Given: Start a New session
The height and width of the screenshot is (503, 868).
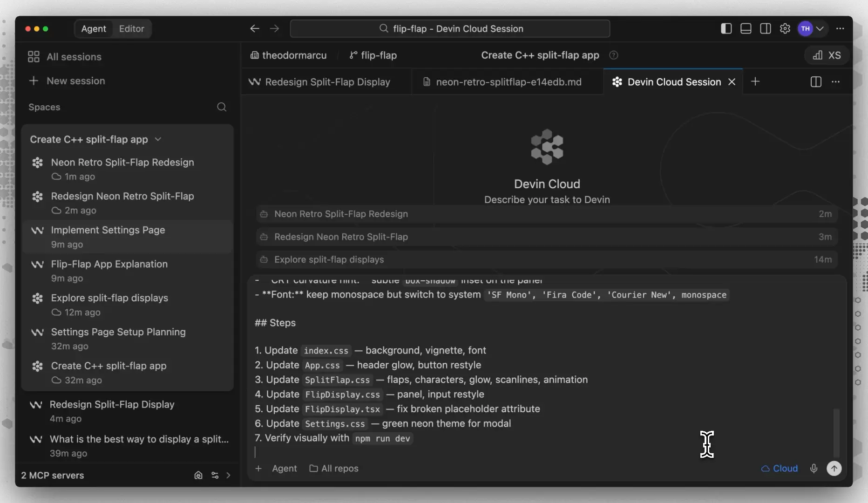Looking at the screenshot, I should coord(67,81).
